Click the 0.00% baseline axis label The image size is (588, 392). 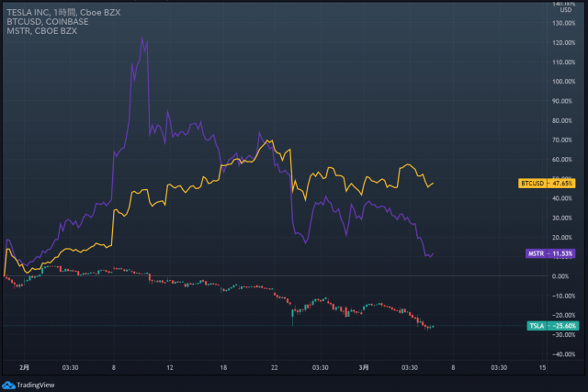pyautogui.click(x=560, y=276)
